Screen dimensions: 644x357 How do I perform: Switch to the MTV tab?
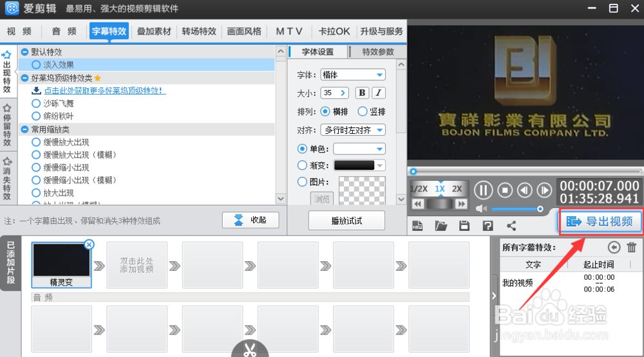pos(289,31)
